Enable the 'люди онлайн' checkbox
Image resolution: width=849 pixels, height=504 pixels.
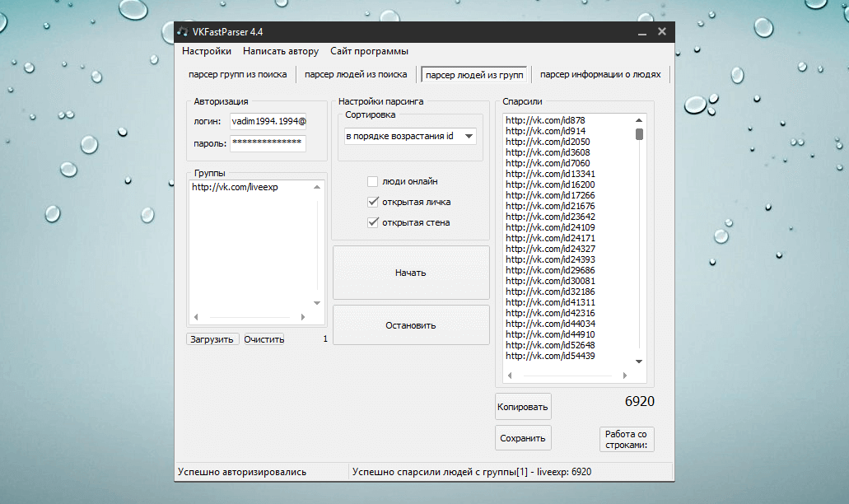pos(373,181)
